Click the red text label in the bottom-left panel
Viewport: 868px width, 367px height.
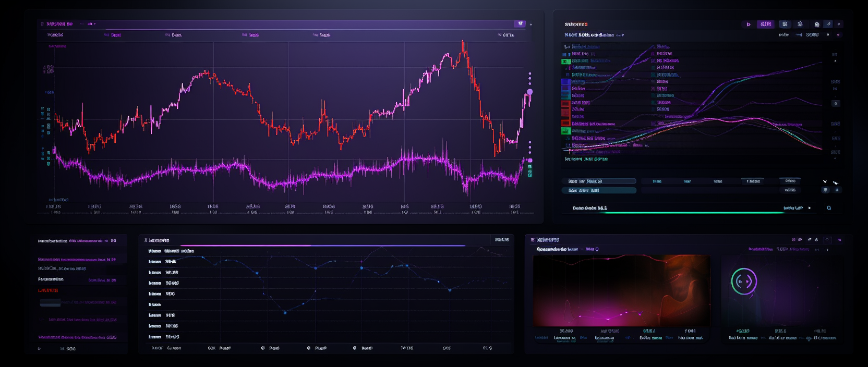48,290
